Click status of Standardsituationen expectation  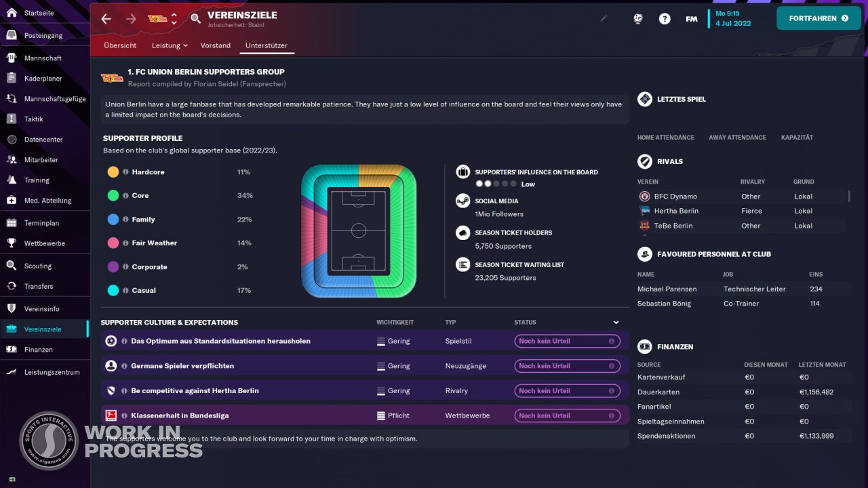coord(567,341)
